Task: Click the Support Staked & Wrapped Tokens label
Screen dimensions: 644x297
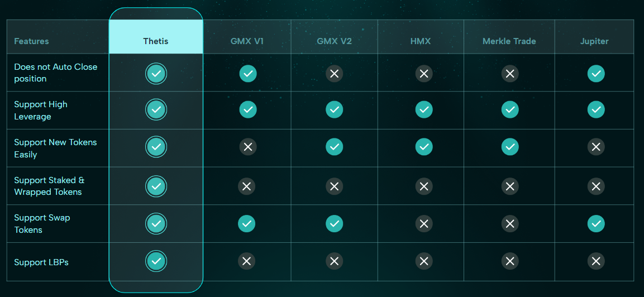Action: 49,186
